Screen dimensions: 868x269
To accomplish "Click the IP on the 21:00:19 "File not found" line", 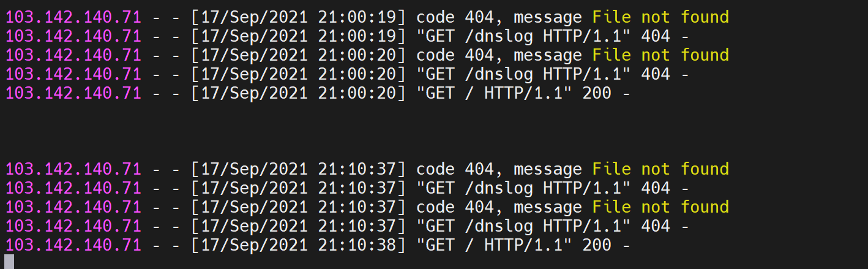I will [73, 17].
